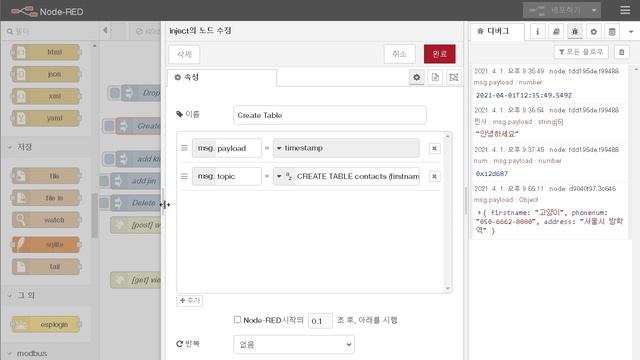Clear debug messages with trash icon

pyautogui.click(x=622, y=52)
